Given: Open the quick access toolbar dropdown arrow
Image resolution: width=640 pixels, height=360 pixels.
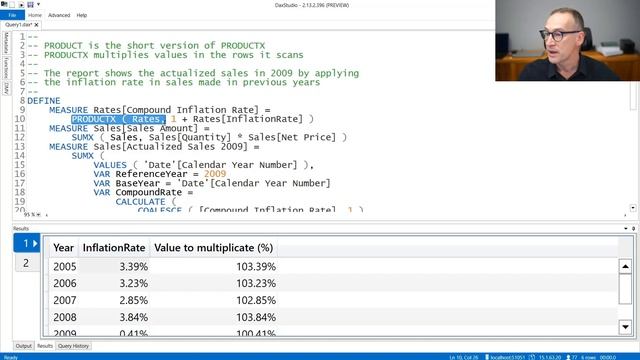Looking at the screenshot, I should [x=38, y=4].
